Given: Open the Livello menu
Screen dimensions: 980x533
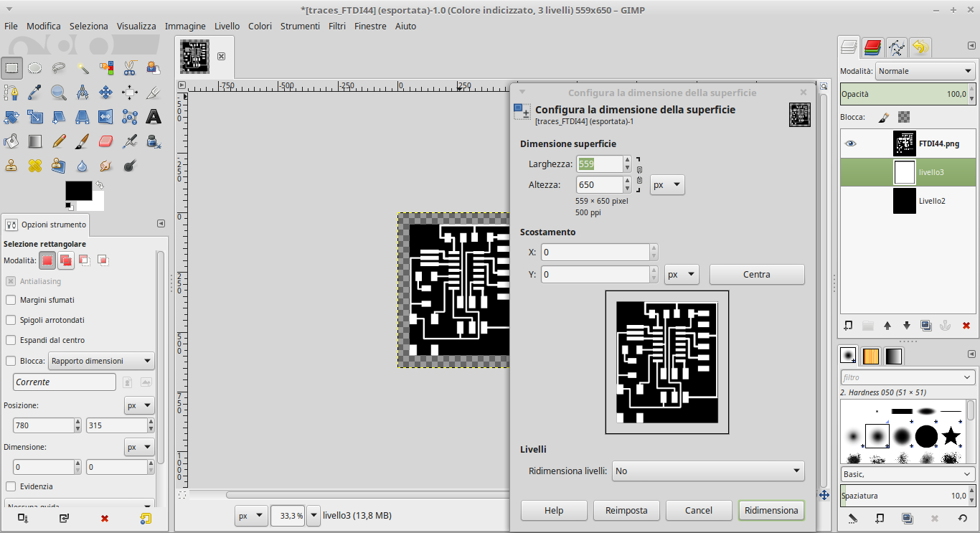Looking at the screenshot, I should 227,26.
